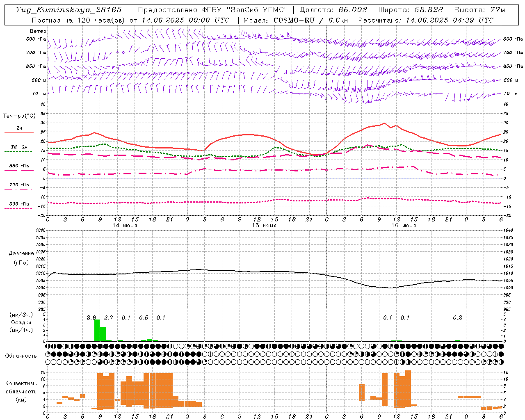Click the 10 м wind level label on left
The width and height of the screenshot is (525, 420).
point(39,94)
